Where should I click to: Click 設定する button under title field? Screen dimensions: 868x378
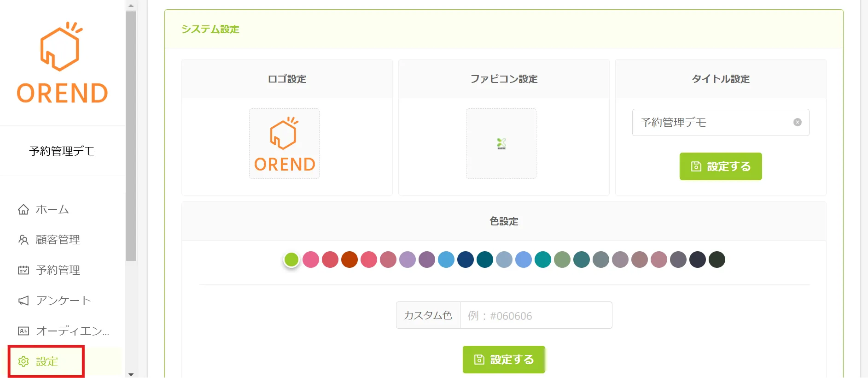pos(721,166)
